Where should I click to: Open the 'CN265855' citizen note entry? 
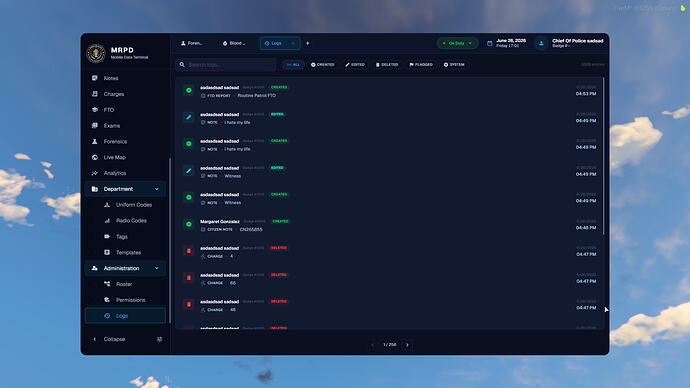coord(389,224)
